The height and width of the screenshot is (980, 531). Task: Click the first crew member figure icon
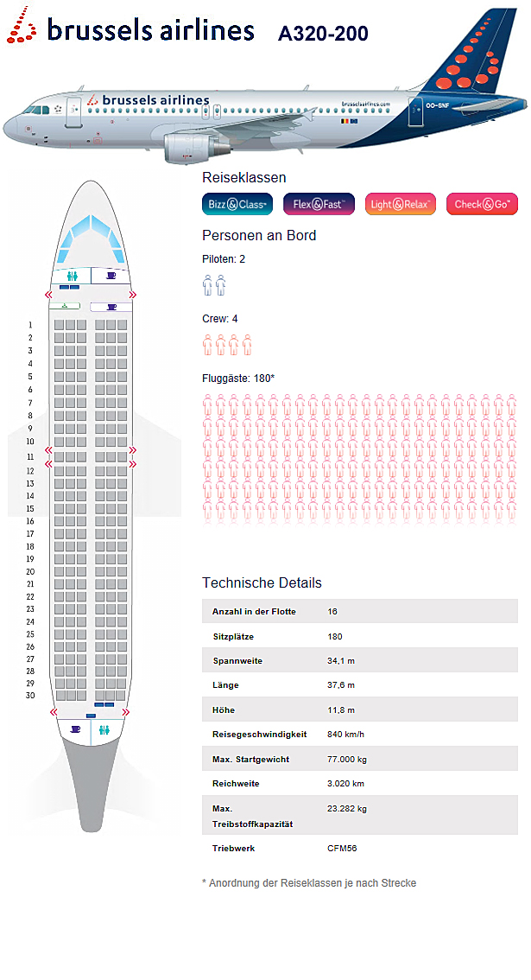[x=207, y=345]
